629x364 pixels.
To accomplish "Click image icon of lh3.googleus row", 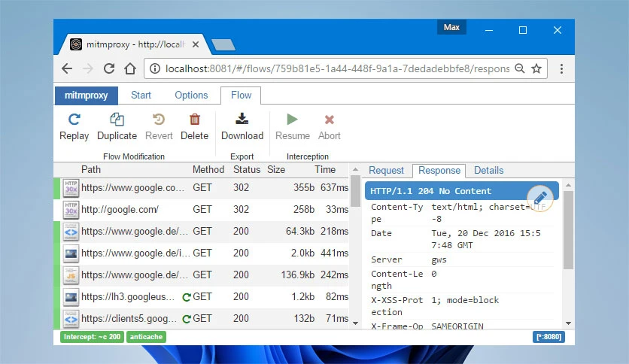I will [71, 297].
